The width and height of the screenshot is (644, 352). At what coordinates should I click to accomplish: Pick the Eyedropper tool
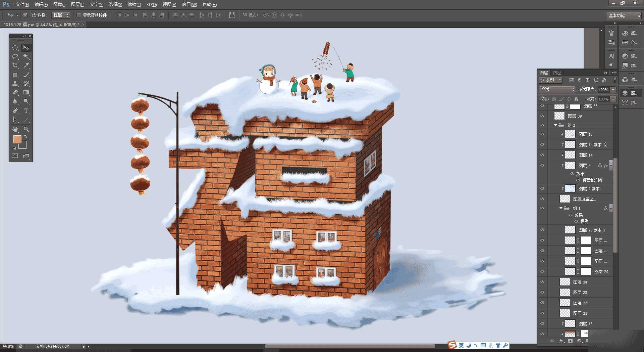[x=26, y=65]
